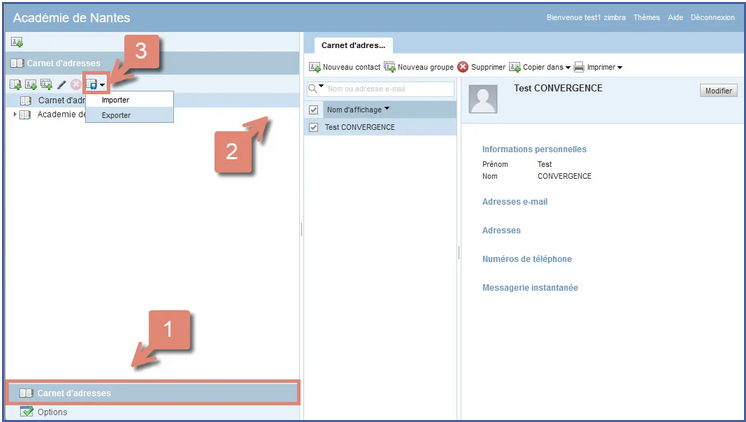
Task: Click the contact avatar placeholder image
Action: (x=485, y=98)
